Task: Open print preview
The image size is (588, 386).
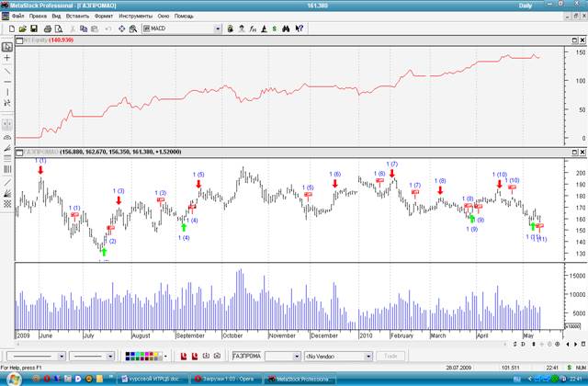Action: 59,28
